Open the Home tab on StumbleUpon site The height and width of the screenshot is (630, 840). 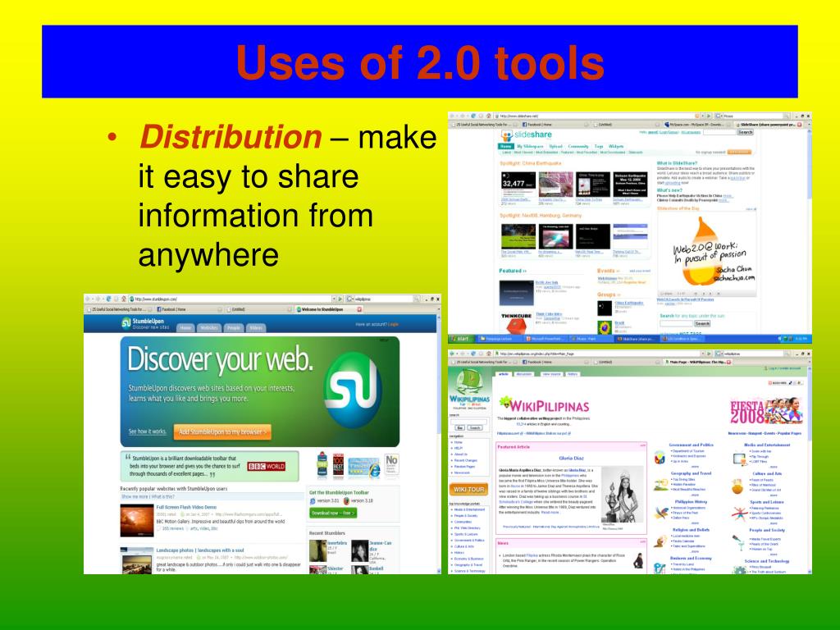point(185,328)
